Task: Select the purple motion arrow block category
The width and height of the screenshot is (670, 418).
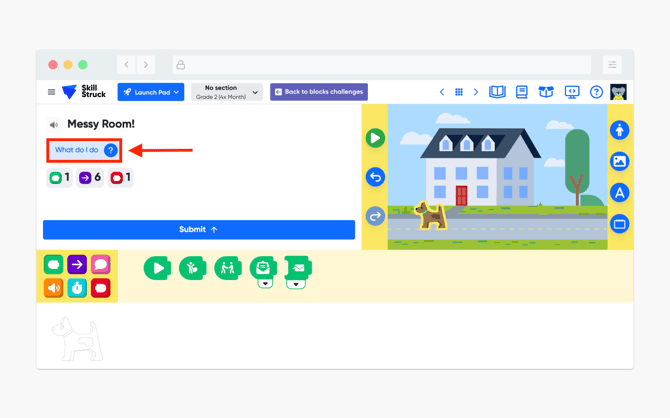Action: [77, 265]
